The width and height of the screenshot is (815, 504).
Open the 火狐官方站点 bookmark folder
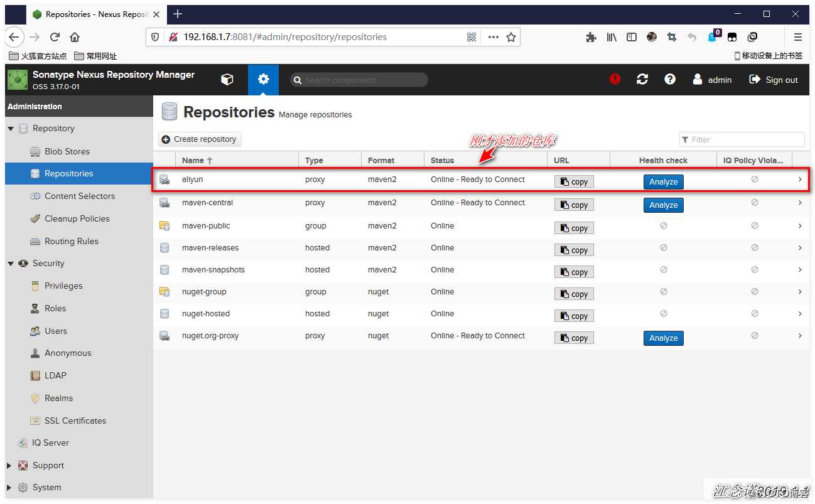pos(38,56)
